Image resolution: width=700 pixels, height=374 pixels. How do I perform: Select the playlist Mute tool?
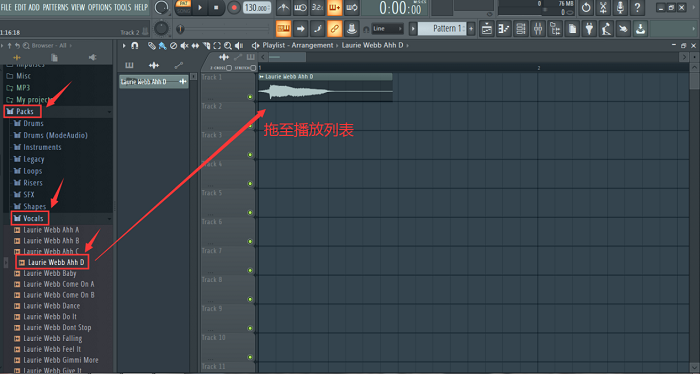[184, 46]
